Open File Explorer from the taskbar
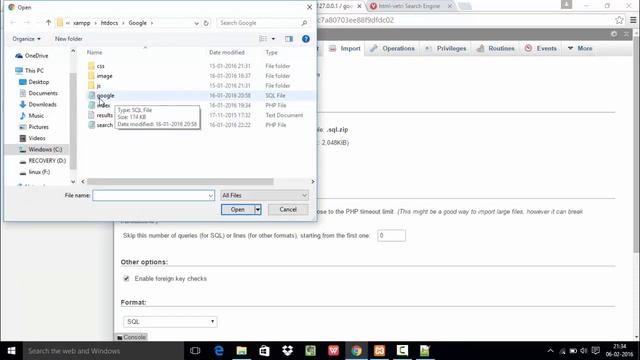Screen dimensions: 640x360 tap(242, 351)
